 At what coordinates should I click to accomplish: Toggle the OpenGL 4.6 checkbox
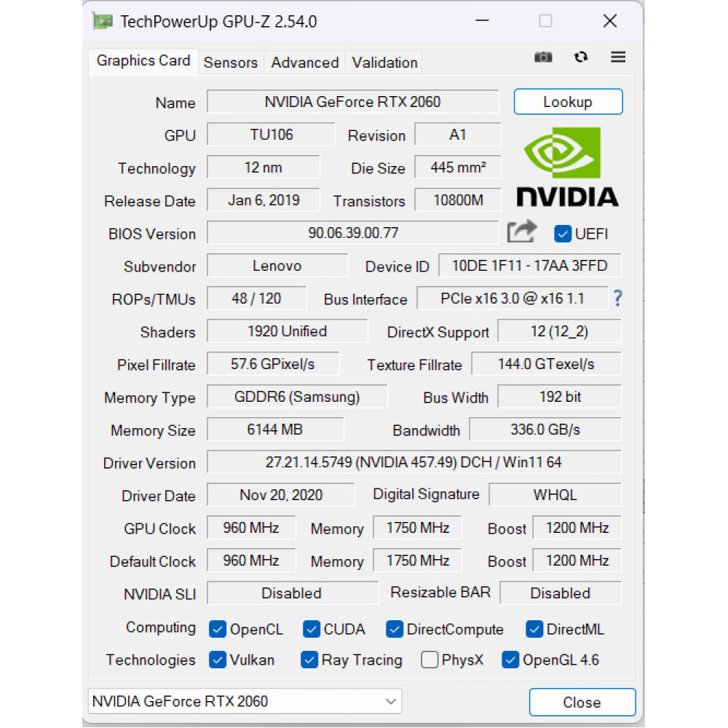510,660
